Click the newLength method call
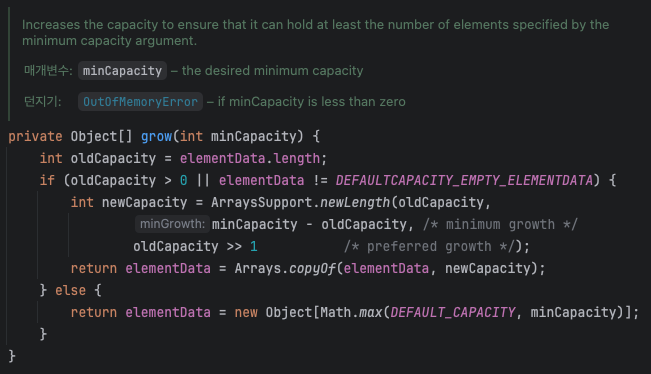The height and width of the screenshot is (374, 651). 355,202
